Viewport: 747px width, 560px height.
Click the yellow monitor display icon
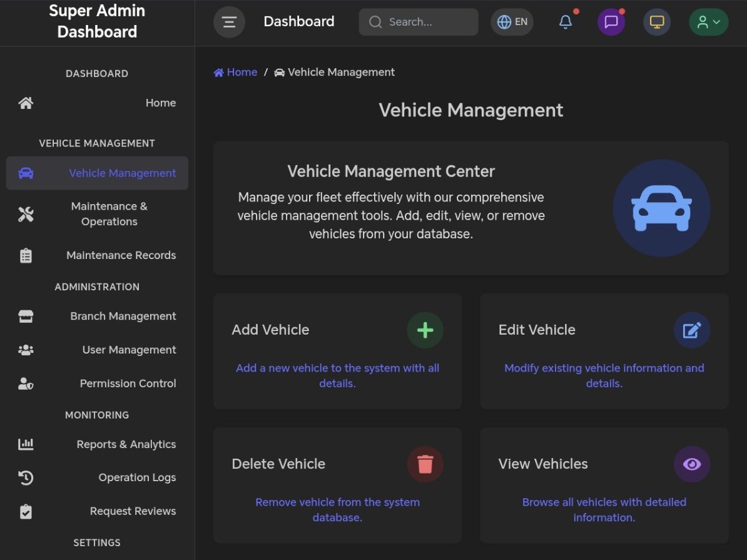(657, 22)
